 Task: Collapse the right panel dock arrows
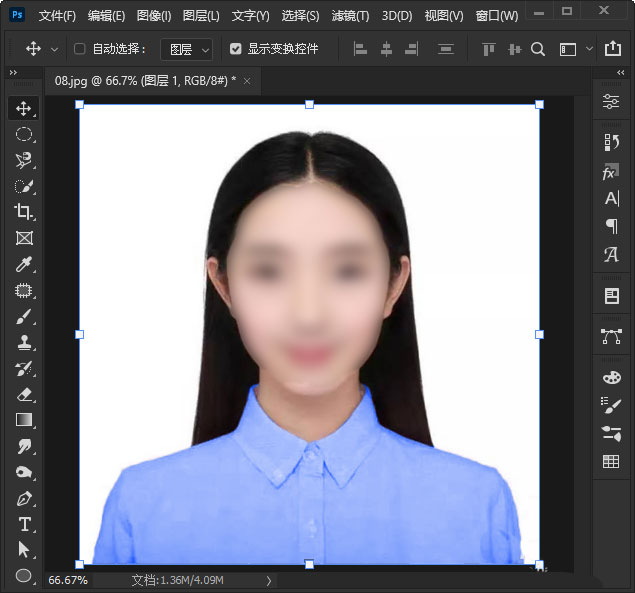click(x=620, y=73)
